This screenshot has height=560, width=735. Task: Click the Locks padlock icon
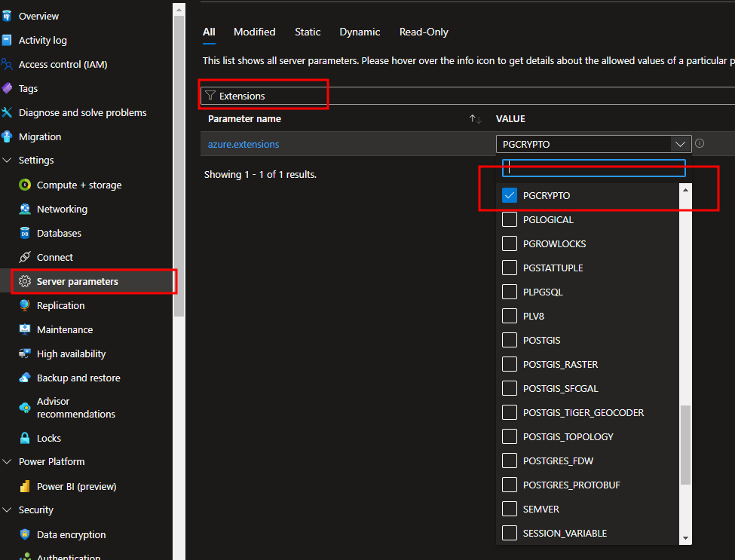pos(25,438)
